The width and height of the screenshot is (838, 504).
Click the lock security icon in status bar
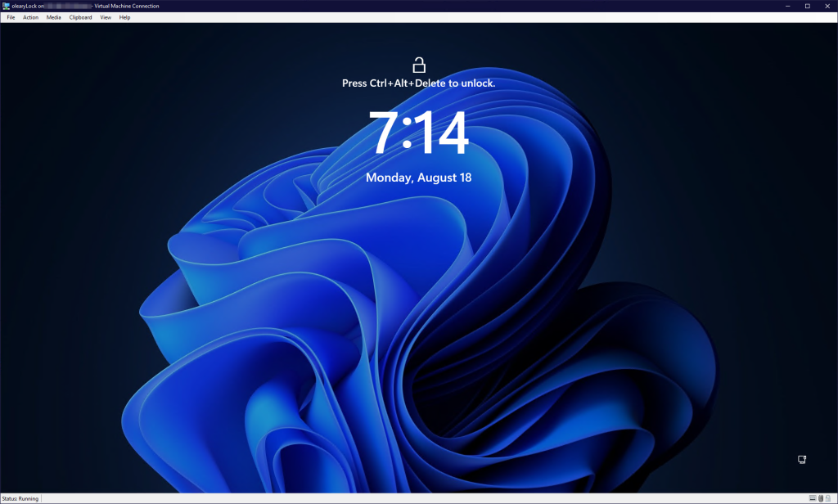[x=828, y=498]
